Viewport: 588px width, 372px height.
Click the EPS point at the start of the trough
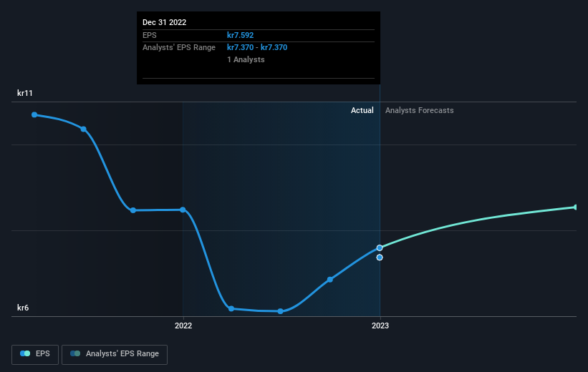(231, 309)
